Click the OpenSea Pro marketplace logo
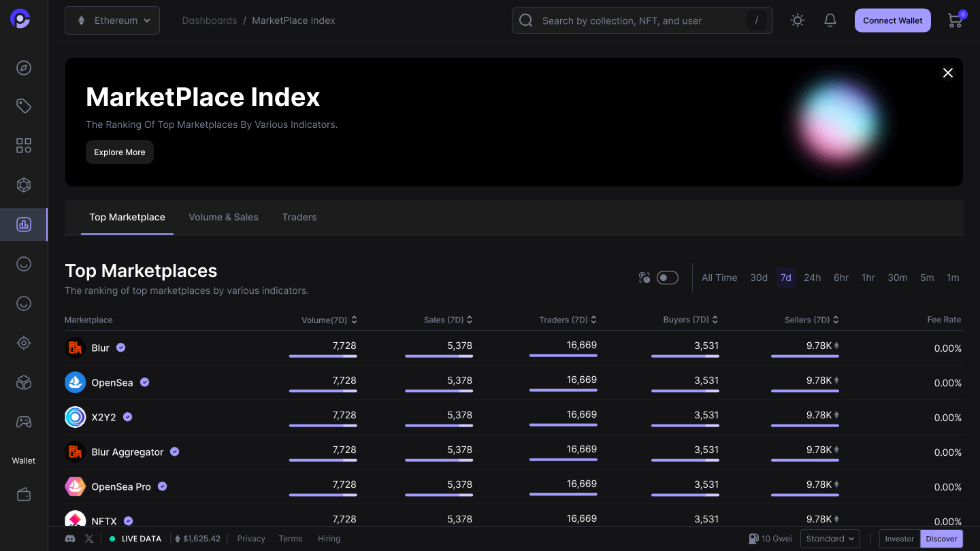Viewport: 980px width, 551px height. (x=75, y=486)
